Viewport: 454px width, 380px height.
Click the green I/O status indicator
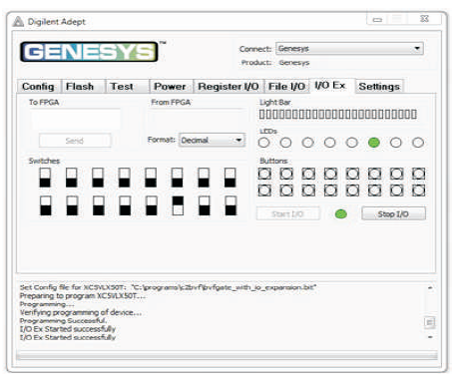click(x=341, y=214)
